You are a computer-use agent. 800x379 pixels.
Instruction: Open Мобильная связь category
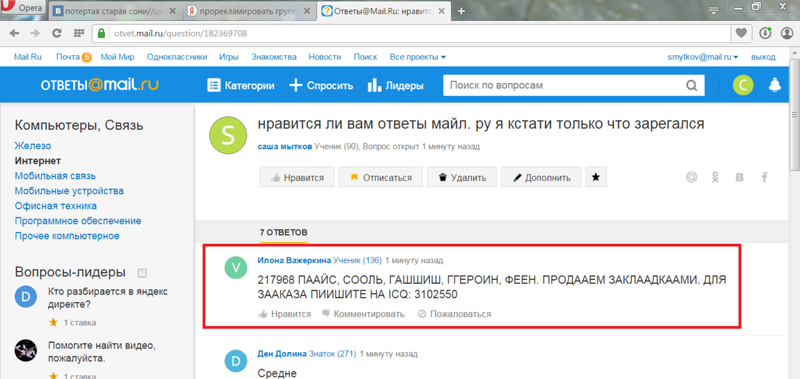click(55, 176)
